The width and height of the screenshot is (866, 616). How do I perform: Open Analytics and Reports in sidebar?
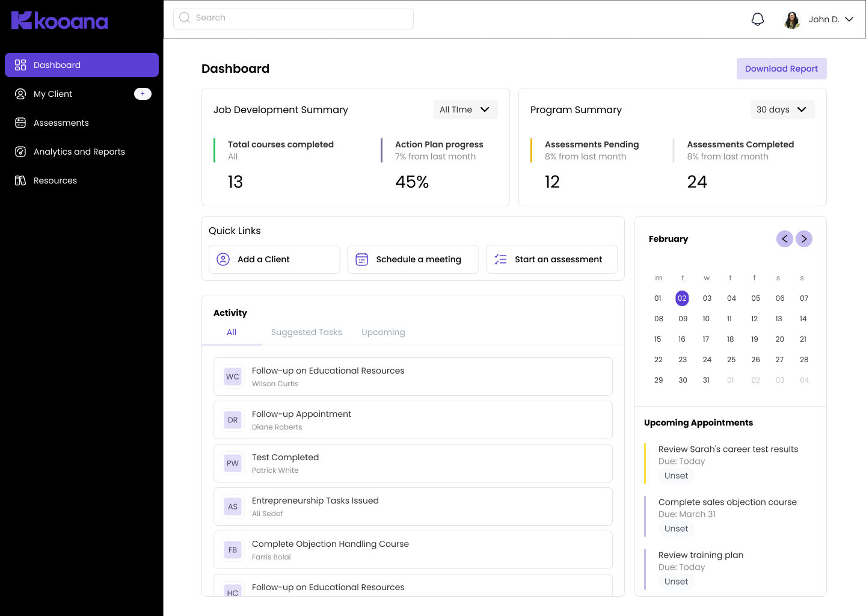[x=79, y=152]
